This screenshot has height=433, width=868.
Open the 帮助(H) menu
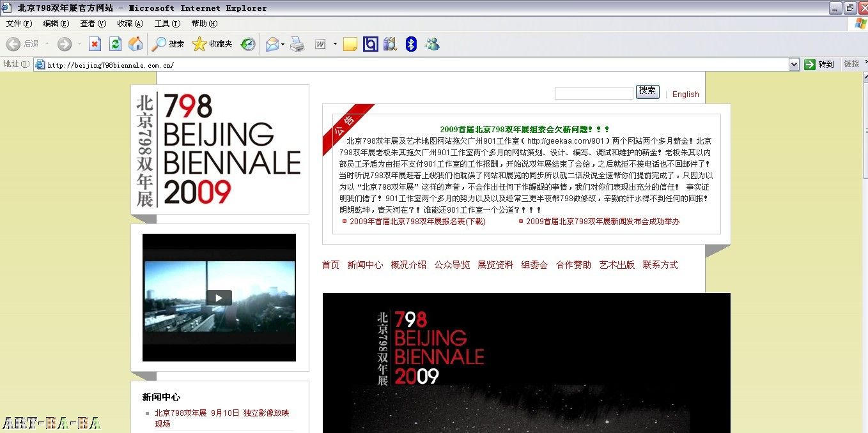[x=204, y=24]
